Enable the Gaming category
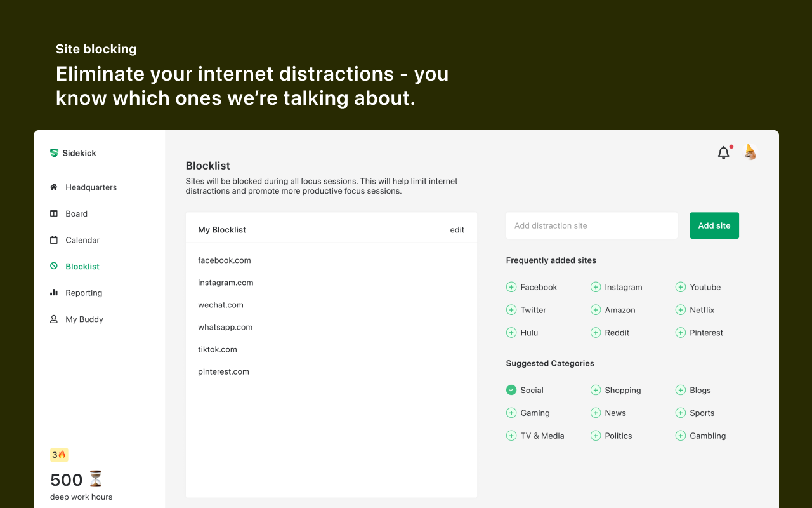The height and width of the screenshot is (508, 812). (511, 413)
